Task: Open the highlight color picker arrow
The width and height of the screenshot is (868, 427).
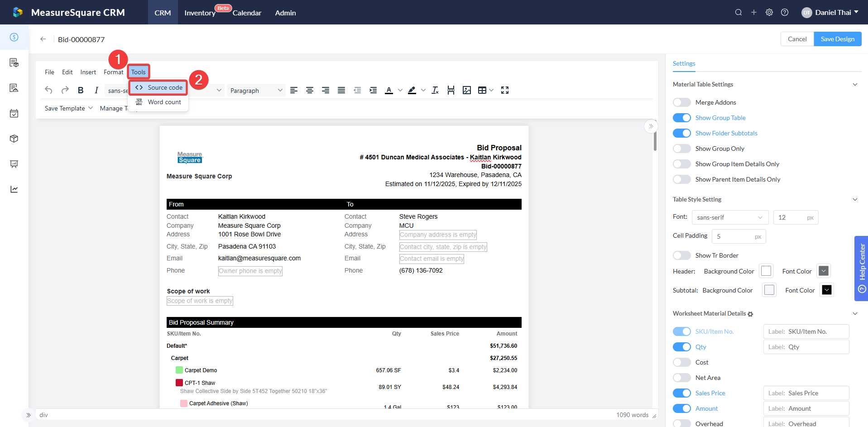Action: (423, 90)
